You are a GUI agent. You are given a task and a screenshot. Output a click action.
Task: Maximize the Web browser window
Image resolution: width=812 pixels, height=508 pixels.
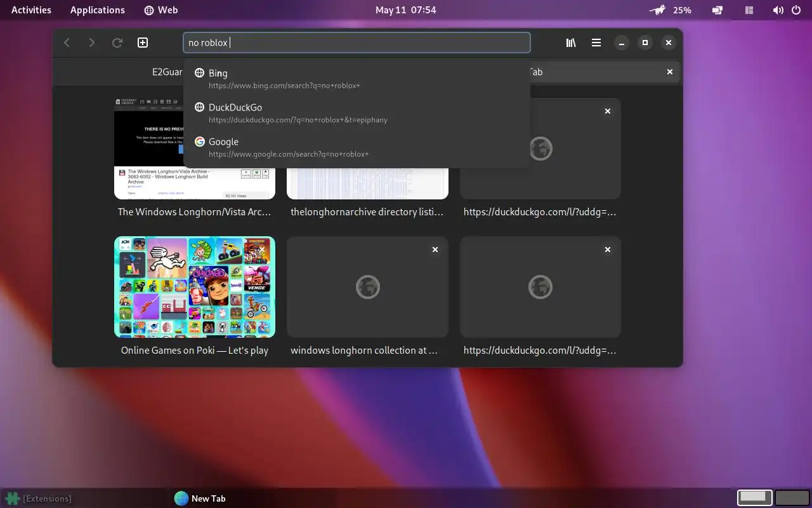pyautogui.click(x=645, y=43)
